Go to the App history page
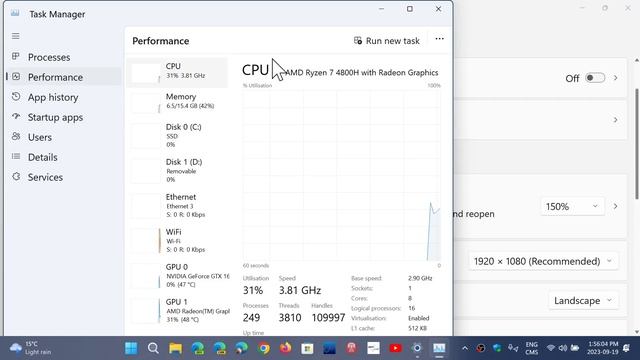Screen dimensions: 640x360 pyautogui.click(x=64, y=97)
